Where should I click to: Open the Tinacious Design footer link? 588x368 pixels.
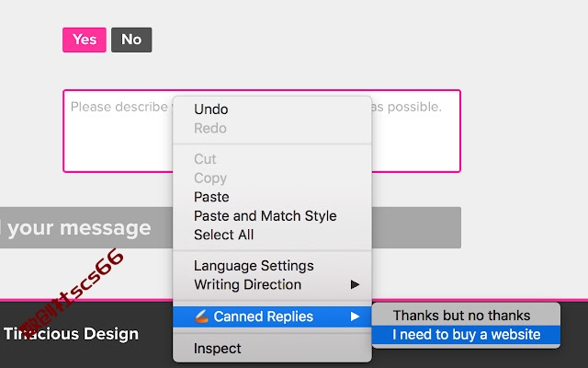[71, 334]
